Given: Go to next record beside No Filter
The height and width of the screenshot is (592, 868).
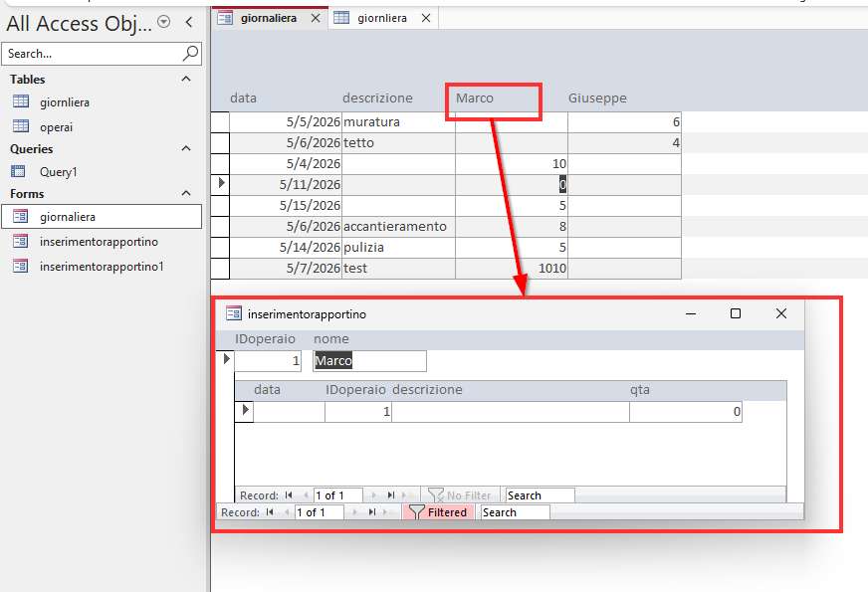Looking at the screenshot, I should [374, 495].
